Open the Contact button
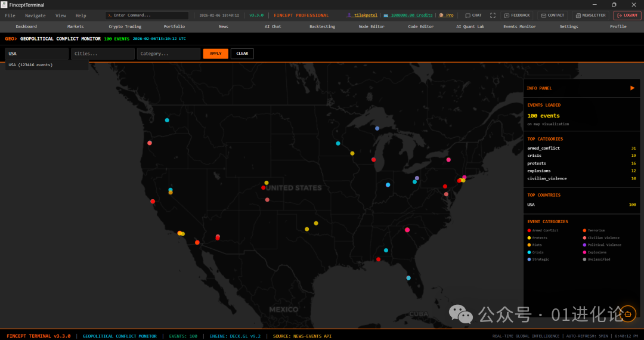 click(552, 16)
